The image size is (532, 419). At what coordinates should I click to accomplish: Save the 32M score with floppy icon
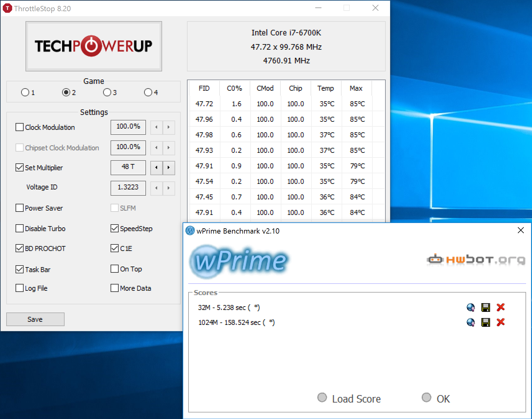(x=486, y=307)
